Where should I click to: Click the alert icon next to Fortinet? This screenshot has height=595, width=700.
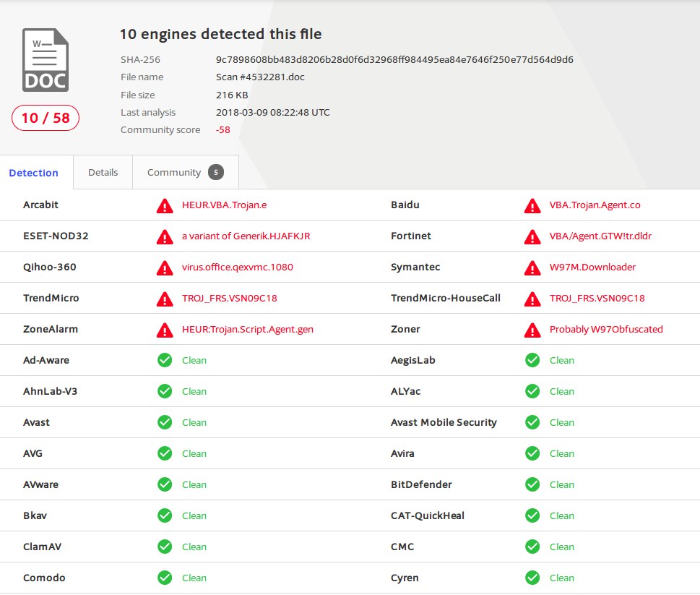532,236
